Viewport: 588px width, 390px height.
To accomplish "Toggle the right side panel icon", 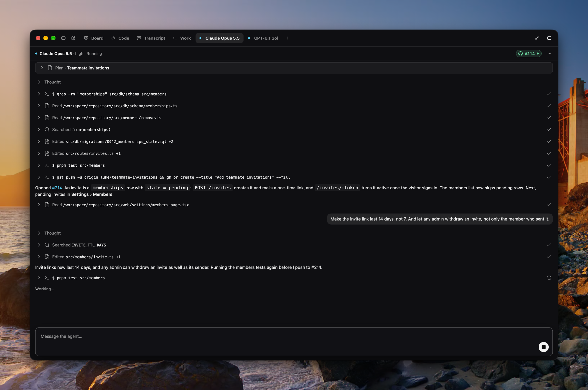I will click(x=549, y=38).
